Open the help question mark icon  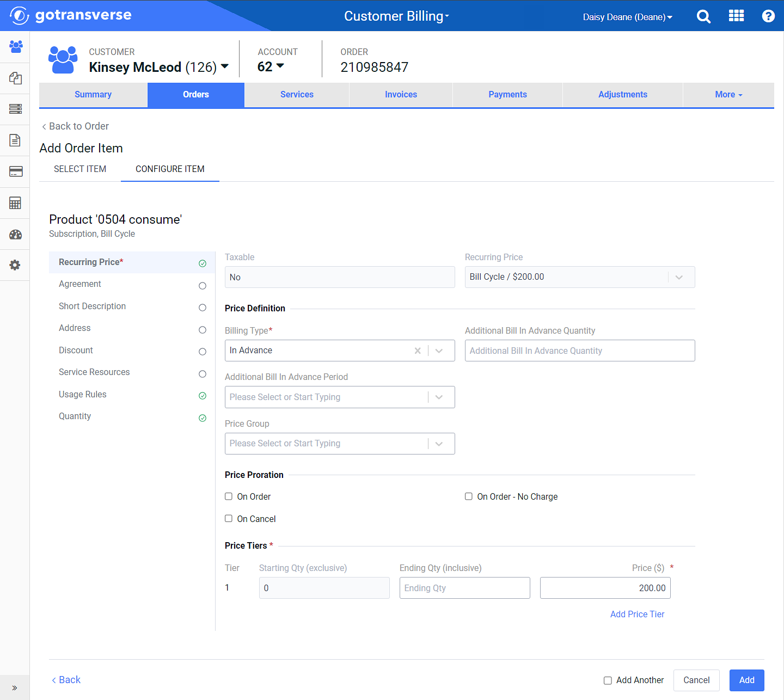(x=768, y=16)
